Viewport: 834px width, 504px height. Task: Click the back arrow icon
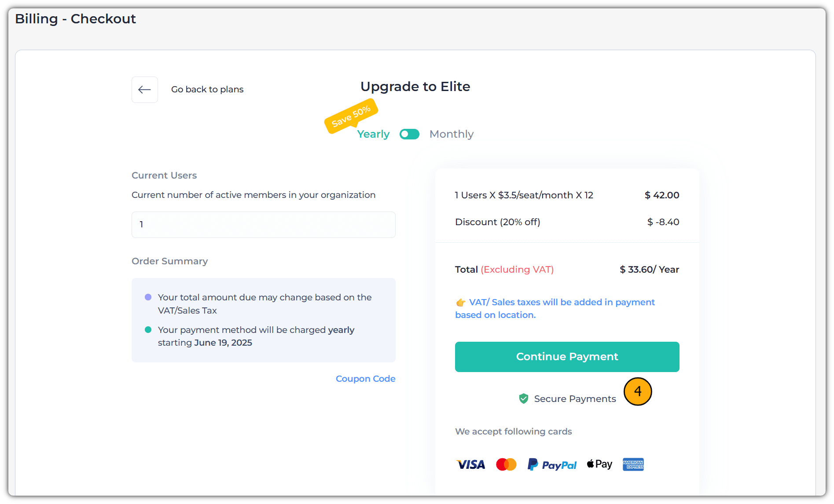pyautogui.click(x=144, y=90)
